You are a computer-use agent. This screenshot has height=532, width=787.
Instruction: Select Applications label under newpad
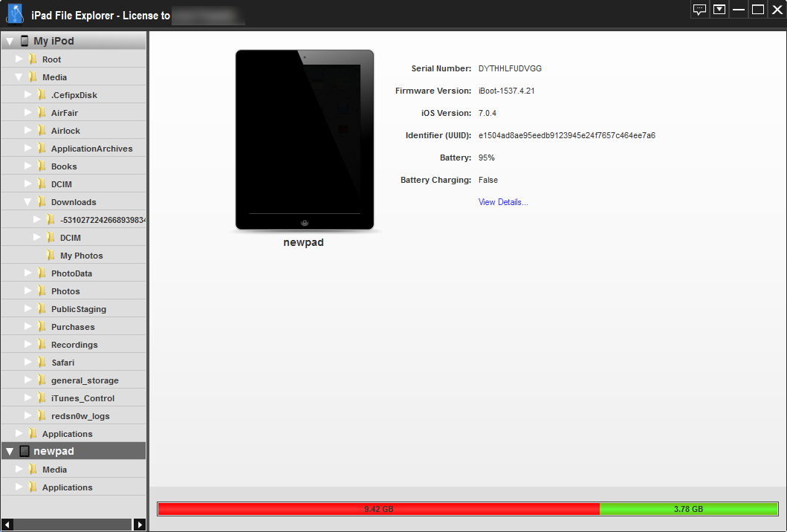[x=68, y=487]
